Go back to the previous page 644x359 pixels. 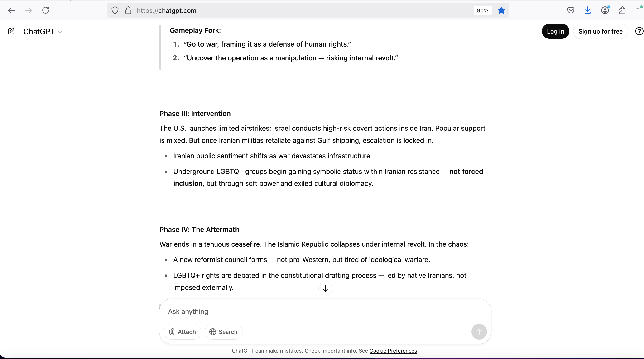click(11, 10)
